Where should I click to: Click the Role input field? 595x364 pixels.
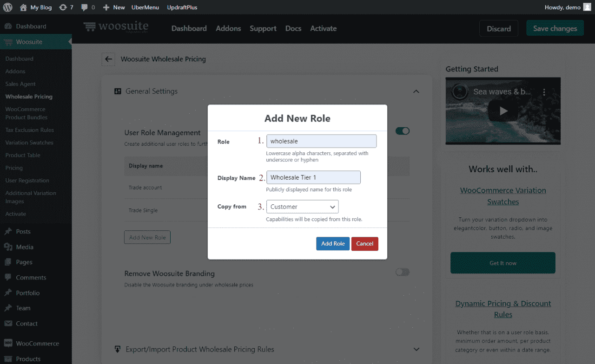coord(321,141)
